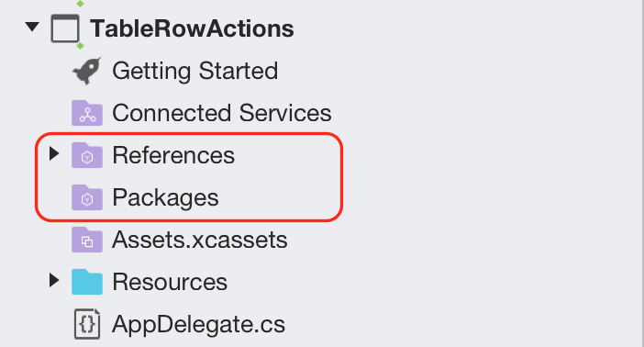Click the Getting Started rocket icon
Image resolution: width=644 pixels, height=347 pixels.
(86, 71)
